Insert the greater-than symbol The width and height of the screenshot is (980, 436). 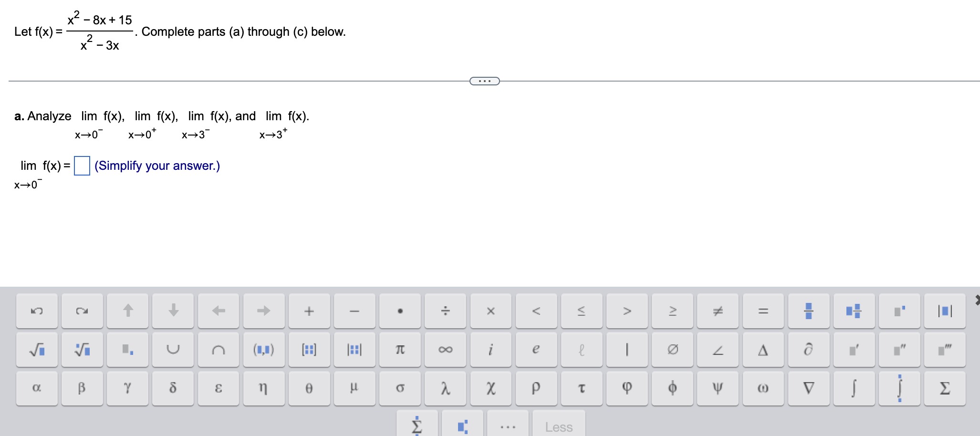pos(627,311)
